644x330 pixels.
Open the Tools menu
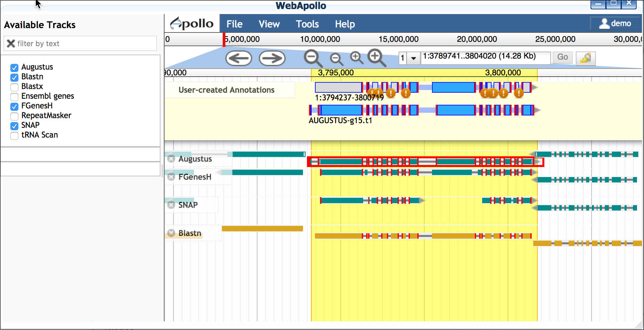pyautogui.click(x=307, y=24)
